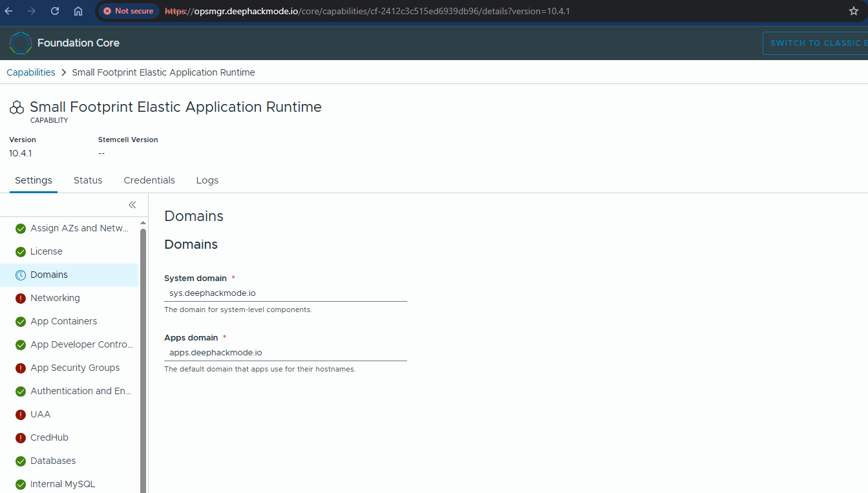The image size is (868, 493).
Task: Click green check icon beside App Containers
Action: point(21,321)
